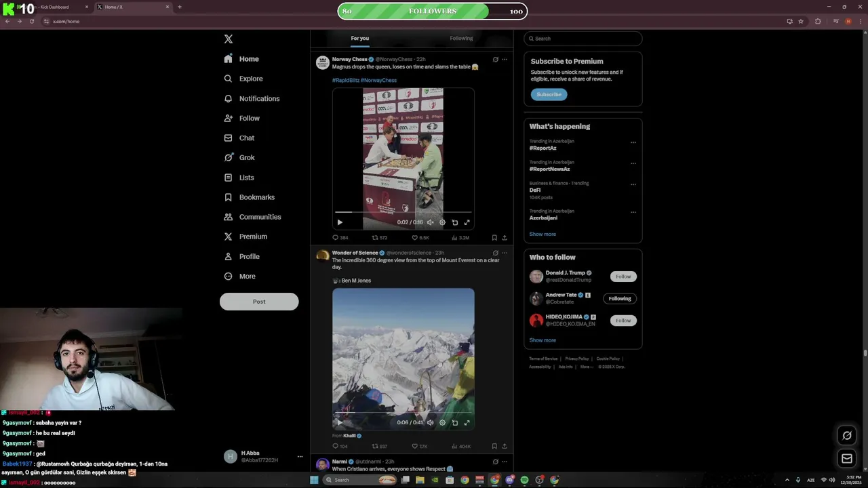Open options for the DeFi trend
Viewport: 868px width, 488px height.
tap(633, 184)
